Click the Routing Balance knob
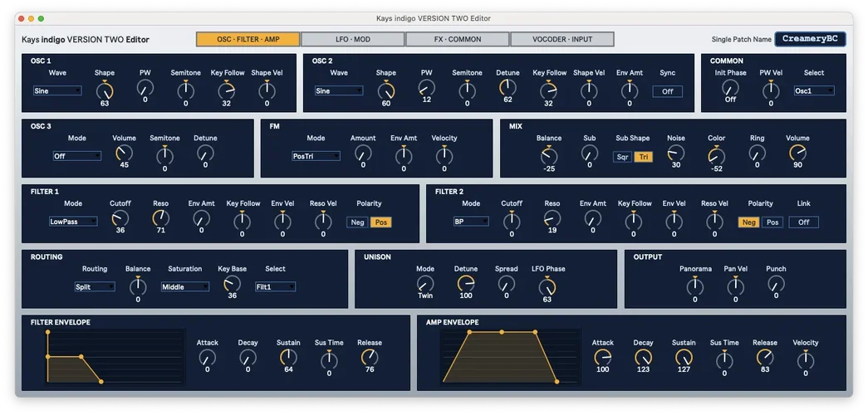868x415 pixels. (138, 286)
